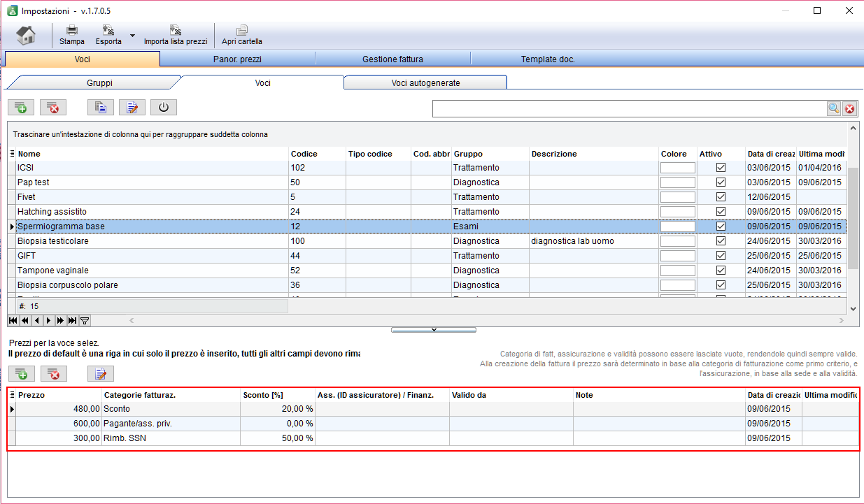Open the Esporta dropdown arrow
The height and width of the screenshot is (504, 864).
[x=132, y=35]
